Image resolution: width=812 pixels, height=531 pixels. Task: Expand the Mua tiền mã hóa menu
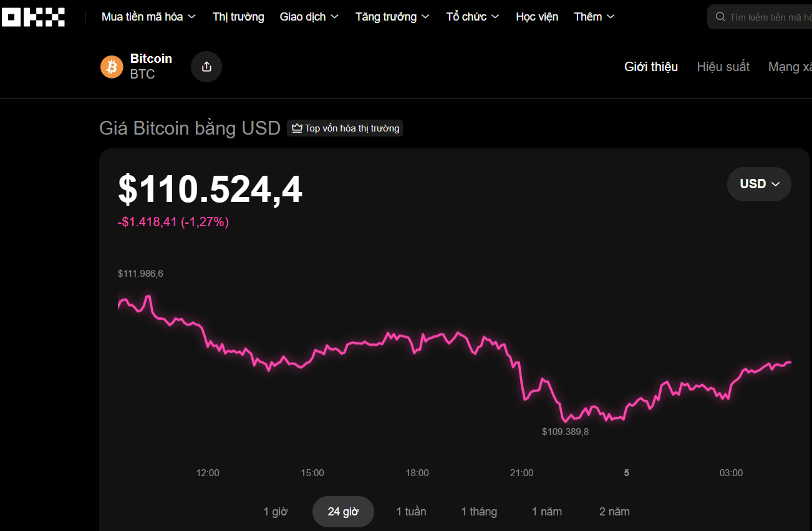(x=148, y=17)
